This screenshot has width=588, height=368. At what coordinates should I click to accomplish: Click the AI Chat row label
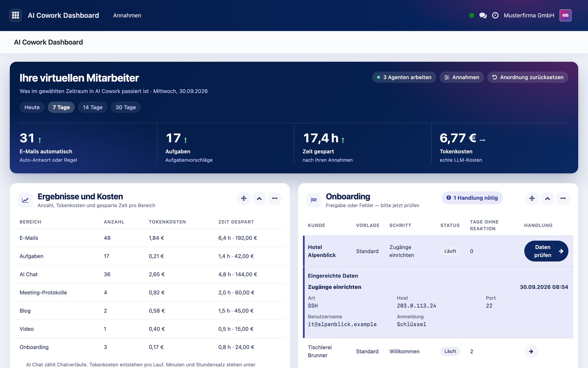(x=28, y=274)
